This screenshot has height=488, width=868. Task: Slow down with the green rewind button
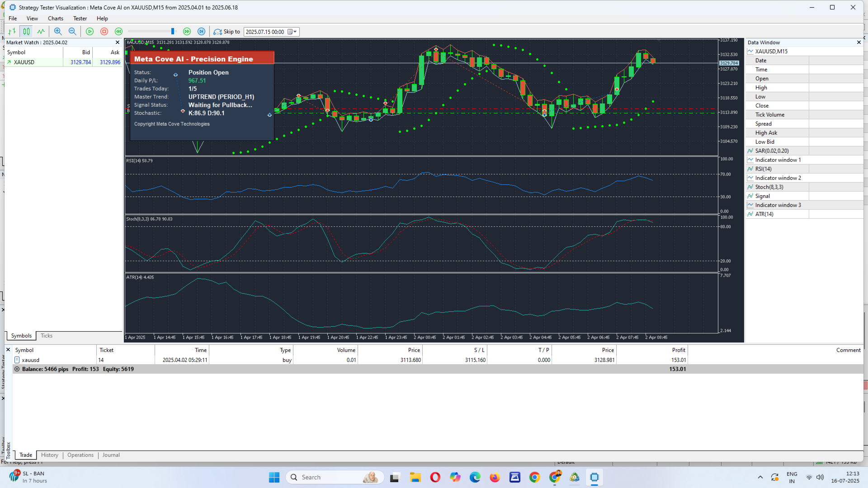pos(118,32)
